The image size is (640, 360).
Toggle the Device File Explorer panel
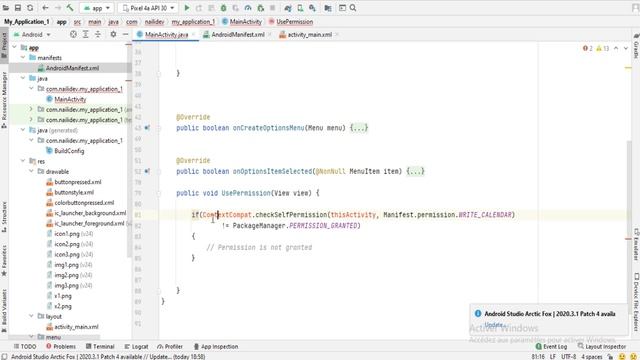pyautogui.click(x=636, y=302)
